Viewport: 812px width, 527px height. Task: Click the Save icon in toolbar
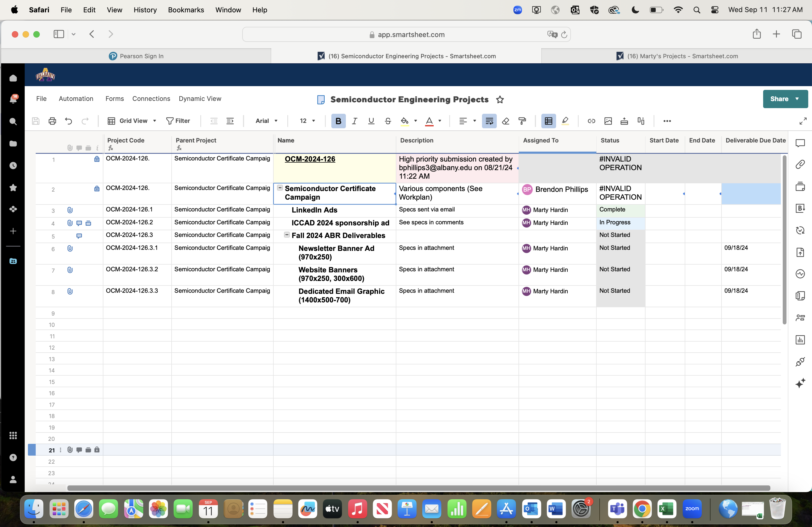[x=35, y=121]
